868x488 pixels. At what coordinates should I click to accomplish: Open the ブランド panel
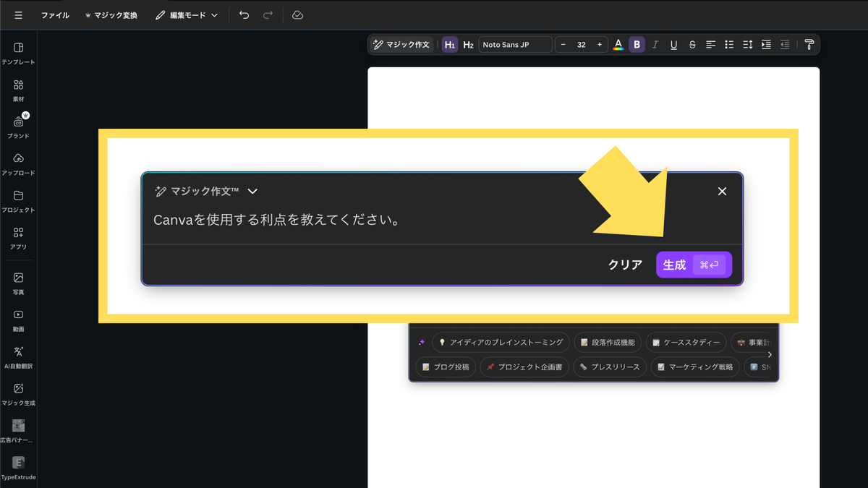(x=18, y=127)
